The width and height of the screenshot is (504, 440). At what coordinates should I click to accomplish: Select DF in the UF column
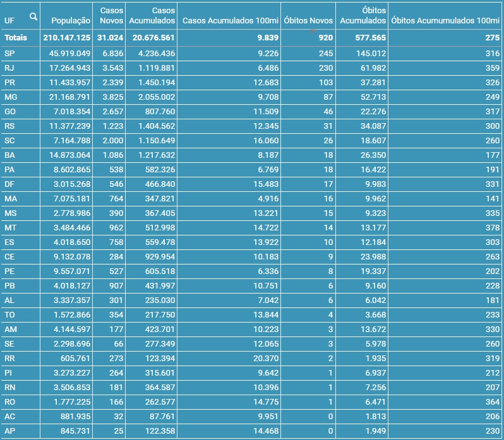click(9, 184)
